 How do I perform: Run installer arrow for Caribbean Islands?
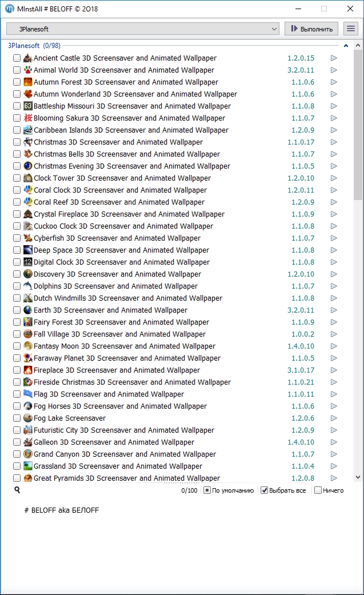(x=334, y=130)
